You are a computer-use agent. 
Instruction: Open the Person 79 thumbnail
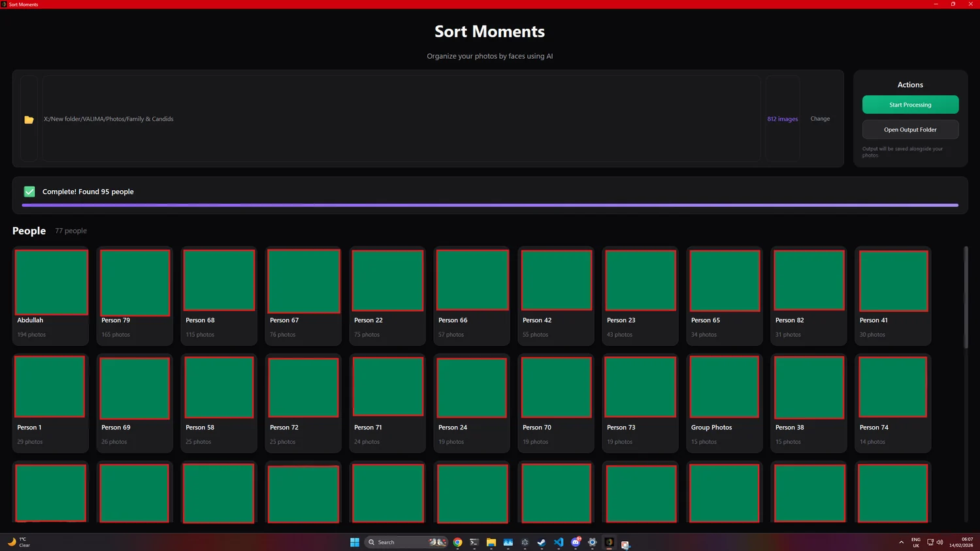point(135,283)
